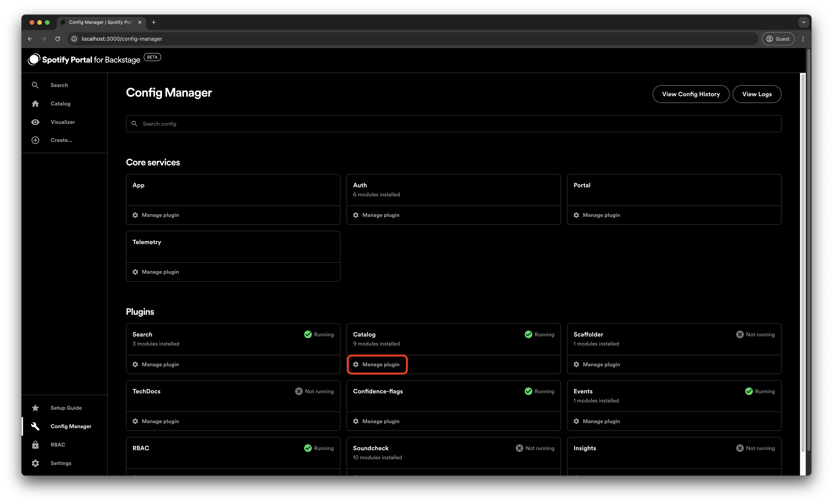Click the Settings gear icon in sidebar
This screenshot has height=504, width=833.
click(x=35, y=463)
